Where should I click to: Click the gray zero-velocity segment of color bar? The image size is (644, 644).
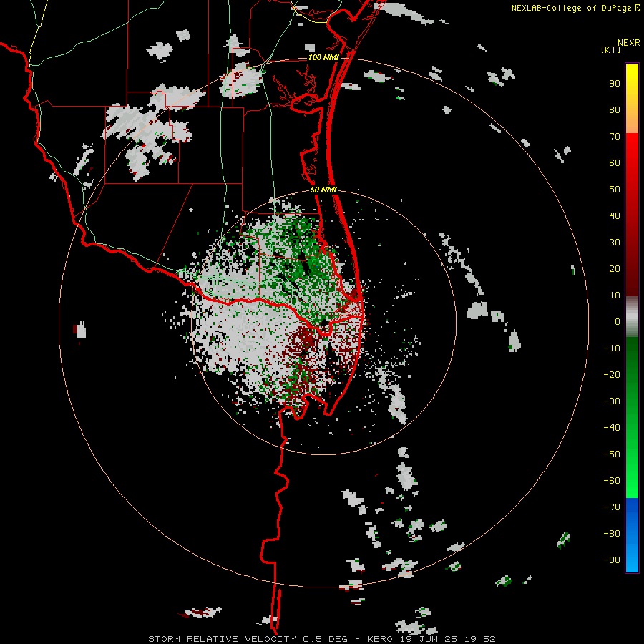(632, 317)
